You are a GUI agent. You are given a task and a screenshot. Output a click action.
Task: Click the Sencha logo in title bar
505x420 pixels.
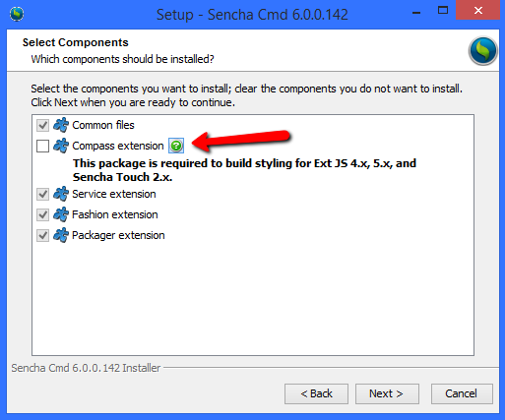coord(17,14)
